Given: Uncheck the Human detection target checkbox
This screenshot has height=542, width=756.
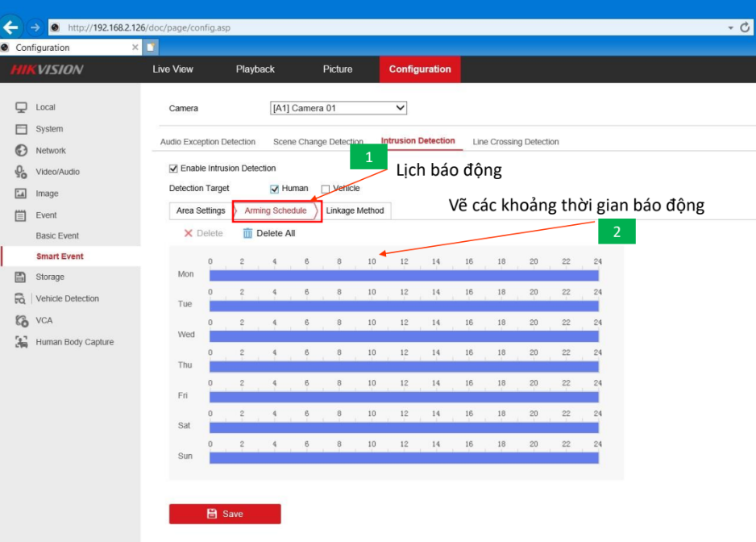Looking at the screenshot, I should (274, 189).
